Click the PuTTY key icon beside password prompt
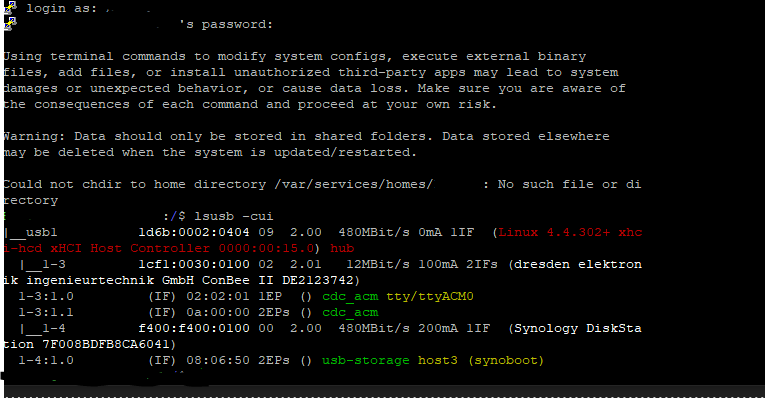Screen dimensions: 765x398 [x=10, y=23]
